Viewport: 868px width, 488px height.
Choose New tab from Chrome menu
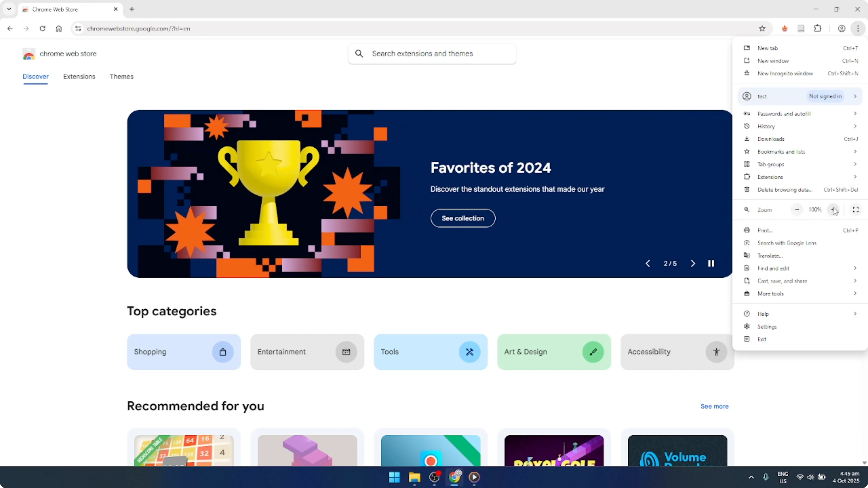(x=800, y=48)
